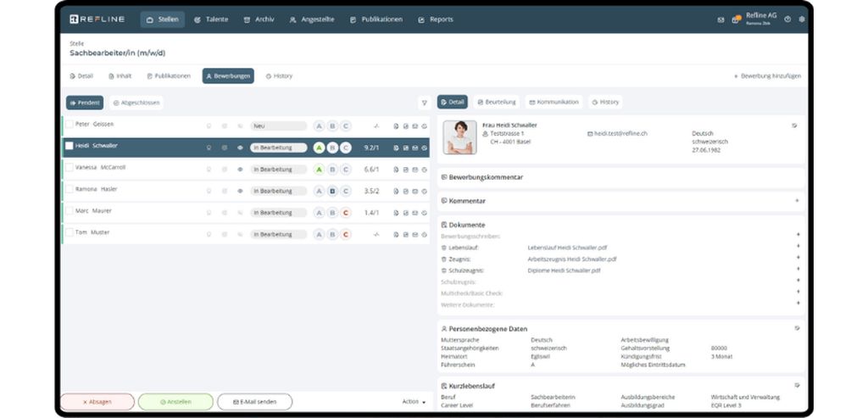Tick the checkbox next to Peter Geissen
The height and width of the screenshot is (418, 868).
tap(70, 125)
